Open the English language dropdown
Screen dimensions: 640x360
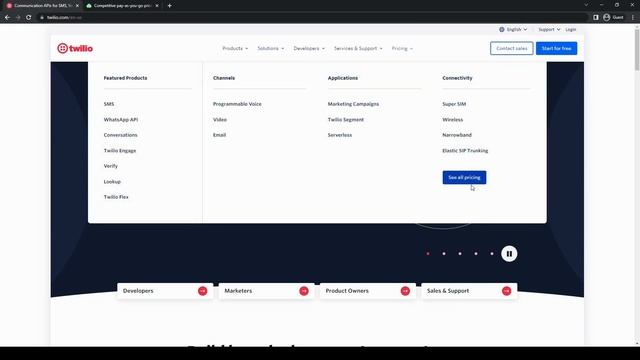[513, 29]
